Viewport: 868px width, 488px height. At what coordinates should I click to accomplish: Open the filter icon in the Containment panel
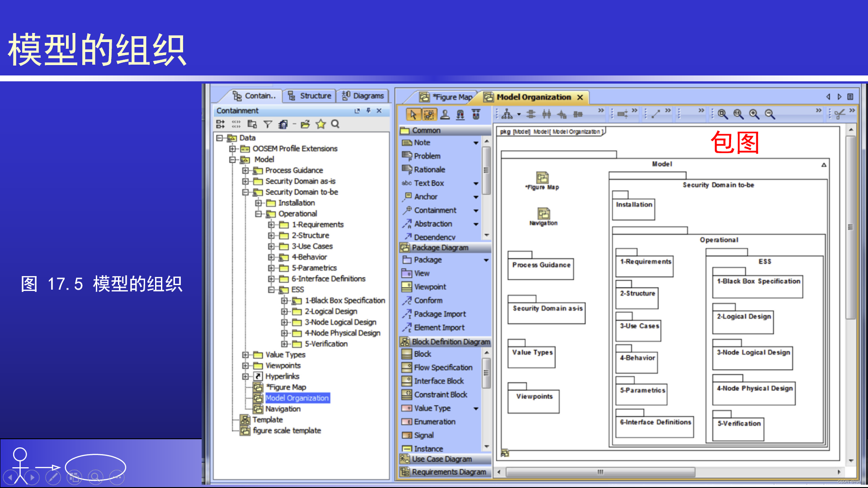[269, 124]
